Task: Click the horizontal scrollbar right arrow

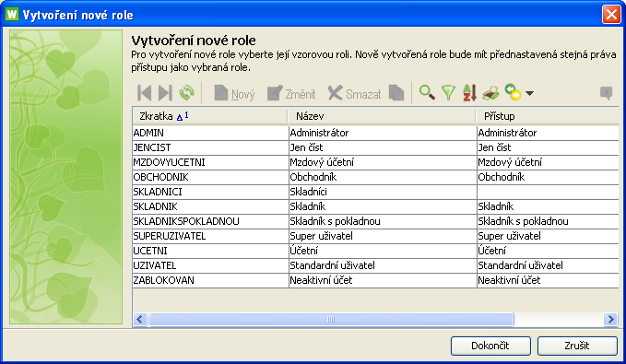Action: (611, 319)
